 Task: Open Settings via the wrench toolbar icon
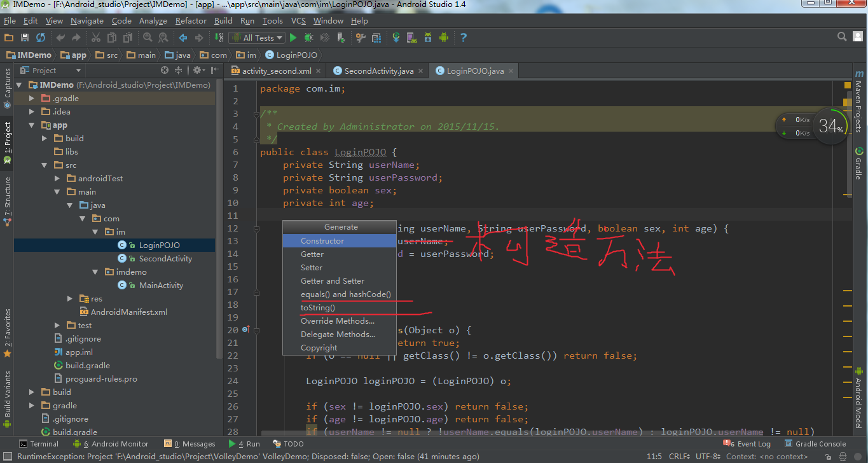[x=361, y=38]
